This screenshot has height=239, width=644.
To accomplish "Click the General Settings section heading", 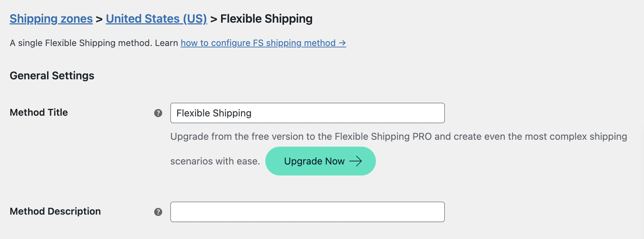I will (x=52, y=75).
